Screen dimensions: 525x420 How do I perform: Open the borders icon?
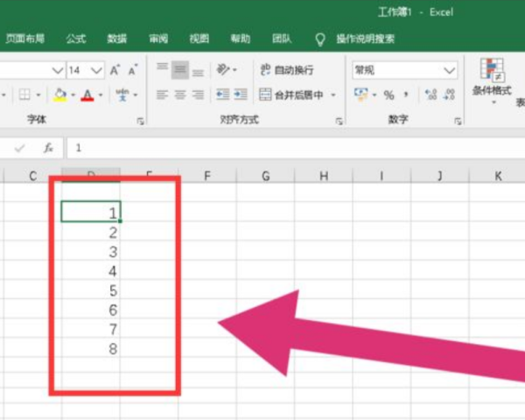click(24, 94)
